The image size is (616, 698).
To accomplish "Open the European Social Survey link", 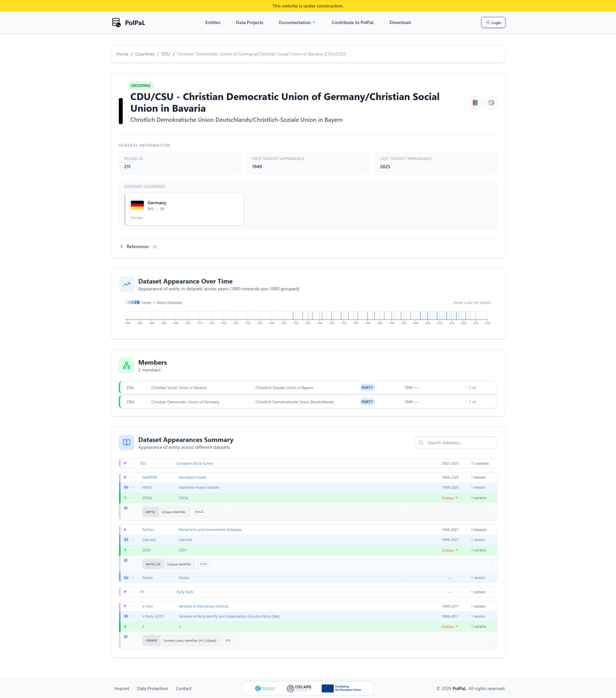I will (x=195, y=464).
